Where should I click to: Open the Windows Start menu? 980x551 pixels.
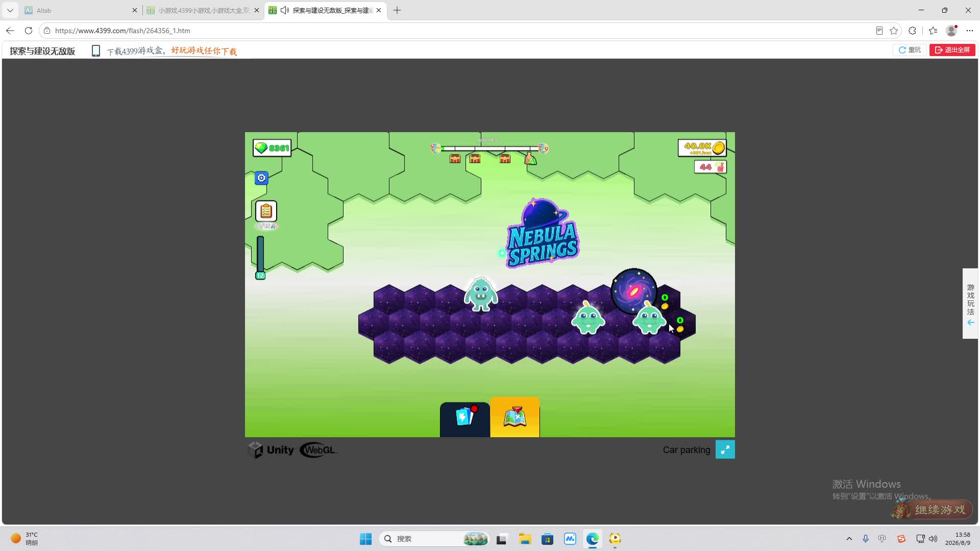[x=366, y=539]
